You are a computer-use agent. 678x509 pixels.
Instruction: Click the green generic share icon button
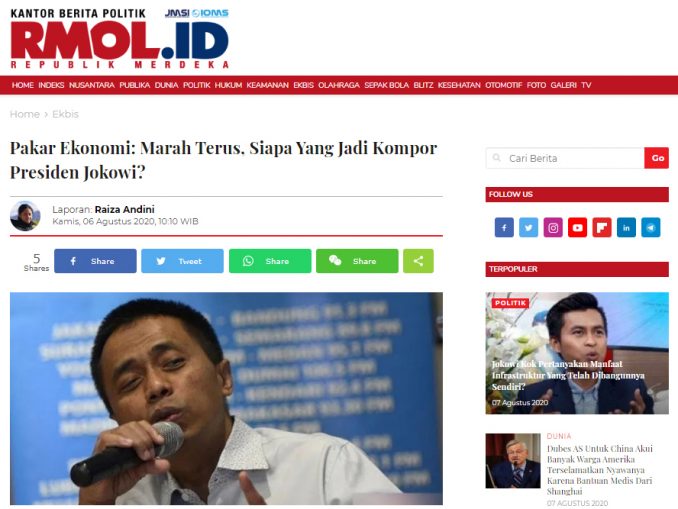click(418, 261)
